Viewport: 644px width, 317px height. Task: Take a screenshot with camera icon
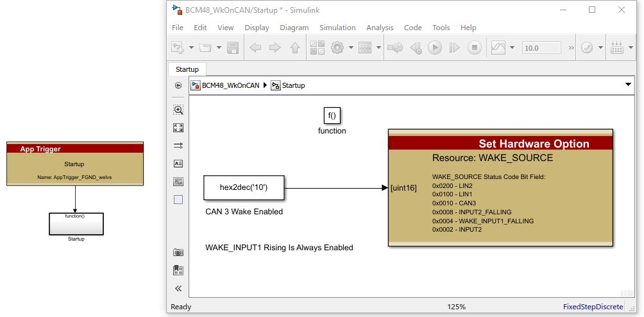tap(178, 252)
